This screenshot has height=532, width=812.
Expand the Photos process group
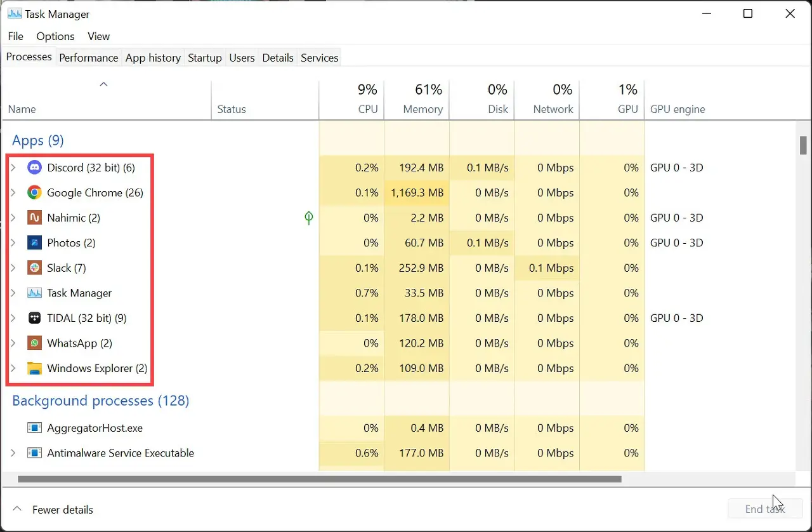click(x=13, y=243)
